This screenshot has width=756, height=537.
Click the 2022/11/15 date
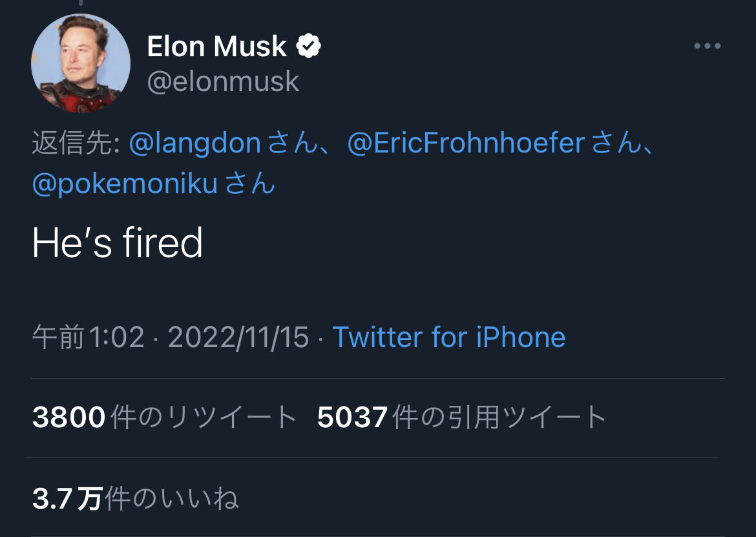tap(238, 337)
